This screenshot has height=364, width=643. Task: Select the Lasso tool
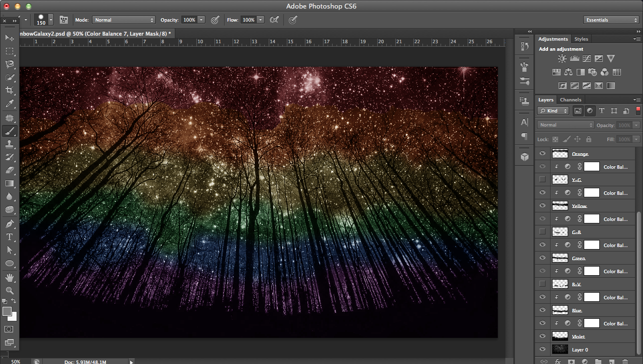point(10,64)
